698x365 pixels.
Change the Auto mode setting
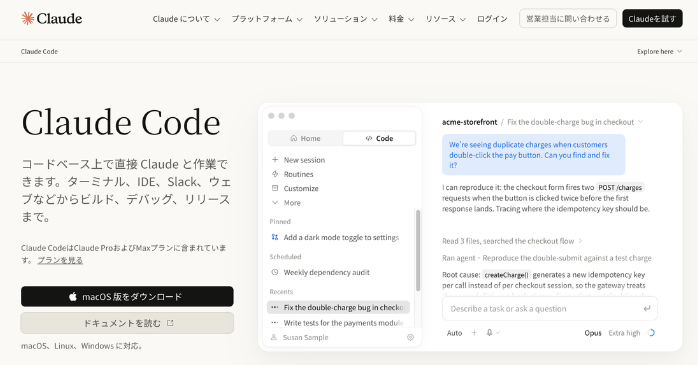click(x=455, y=333)
